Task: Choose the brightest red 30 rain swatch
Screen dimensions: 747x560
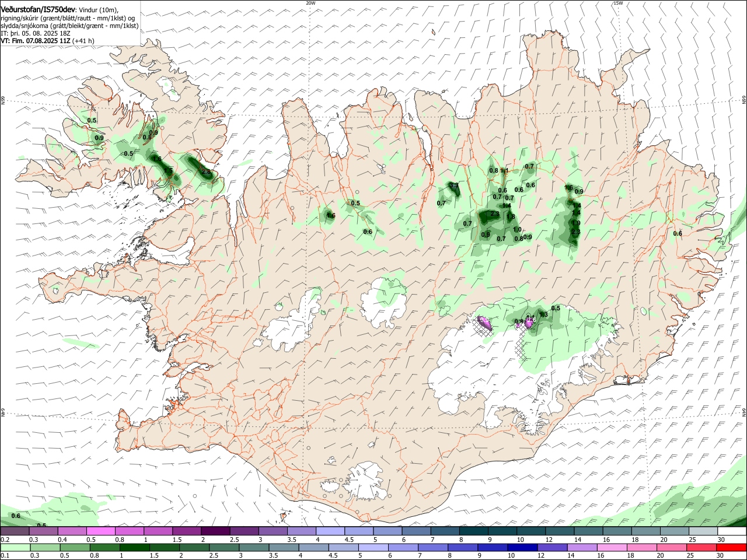Action: pyautogui.click(x=731, y=547)
